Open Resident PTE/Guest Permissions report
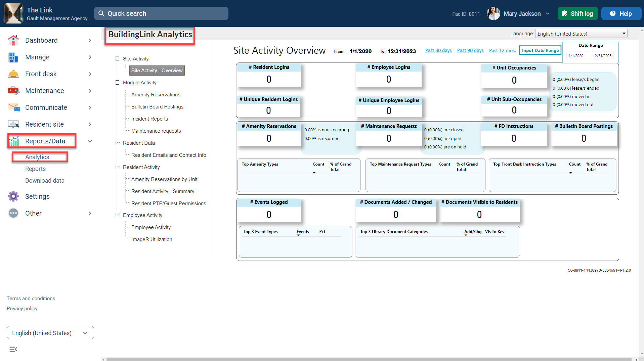This screenshot has width=644, height=361. pos(169,204)
